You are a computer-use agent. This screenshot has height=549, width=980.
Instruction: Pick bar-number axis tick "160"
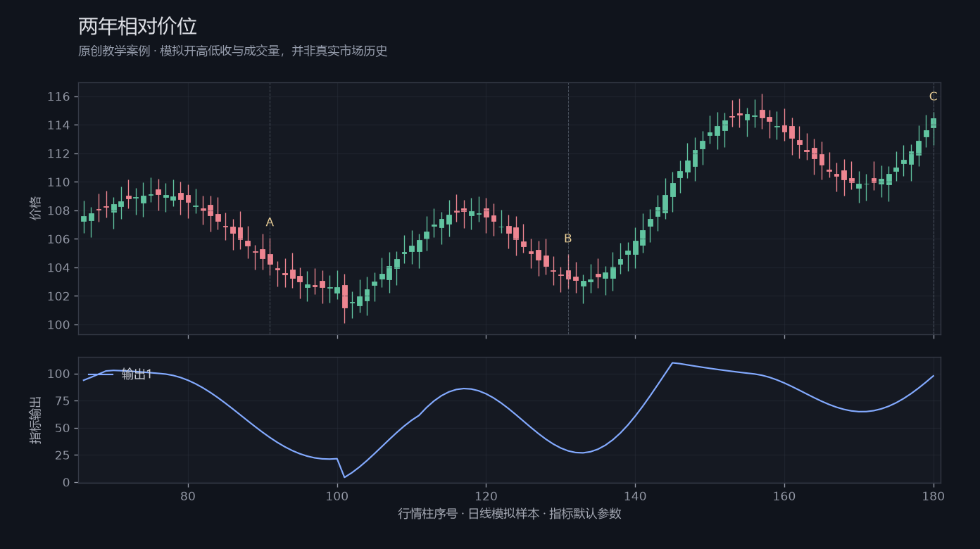(x=784, y=496)
